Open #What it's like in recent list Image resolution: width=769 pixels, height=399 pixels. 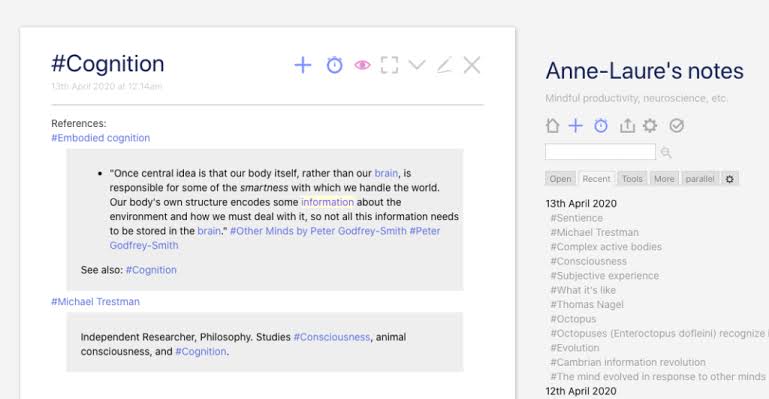583,290
